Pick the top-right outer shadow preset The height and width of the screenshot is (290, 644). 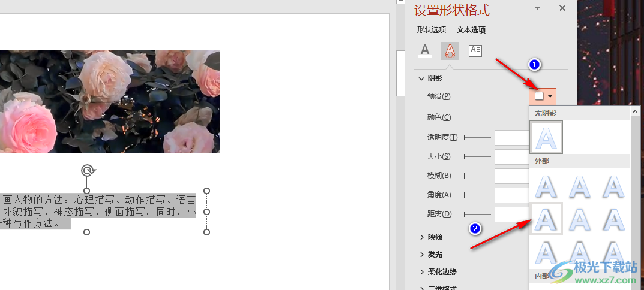pos(615,186)
